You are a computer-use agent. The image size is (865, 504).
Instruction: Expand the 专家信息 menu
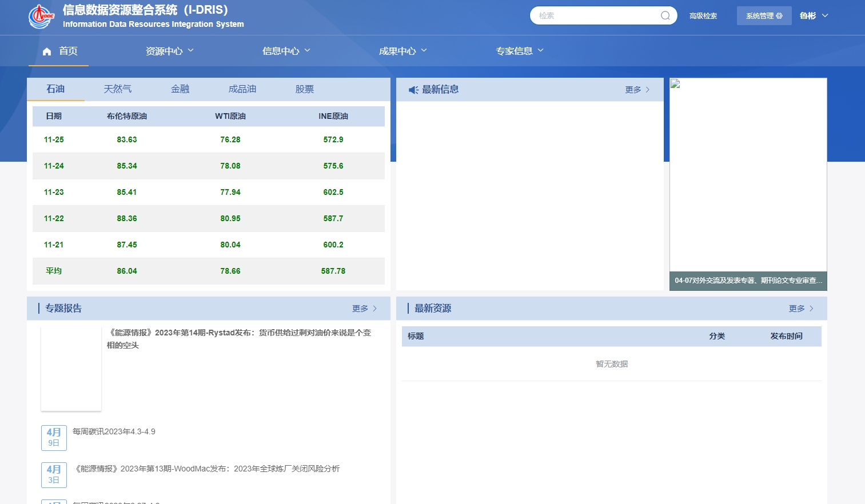[520, 51]
